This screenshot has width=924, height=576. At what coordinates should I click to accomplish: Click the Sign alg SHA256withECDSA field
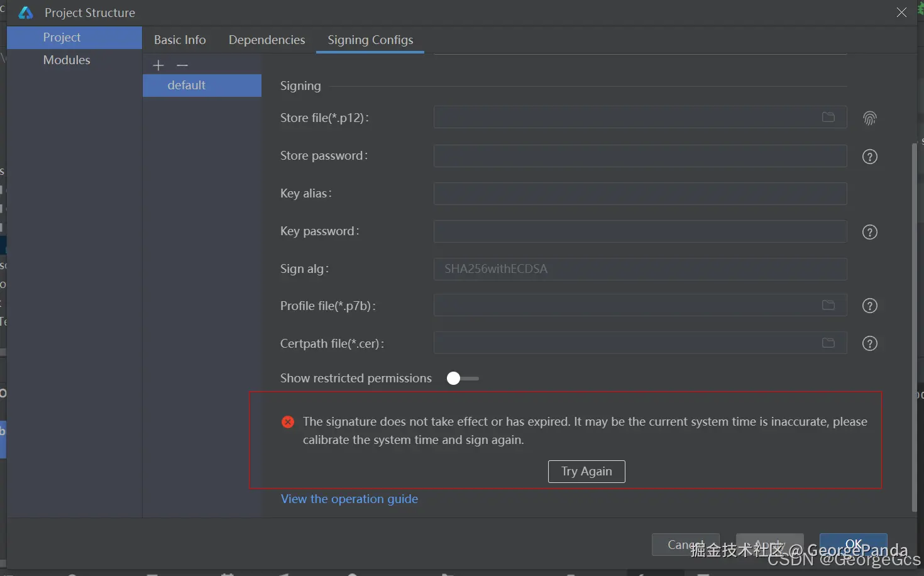tap(641, 269)
